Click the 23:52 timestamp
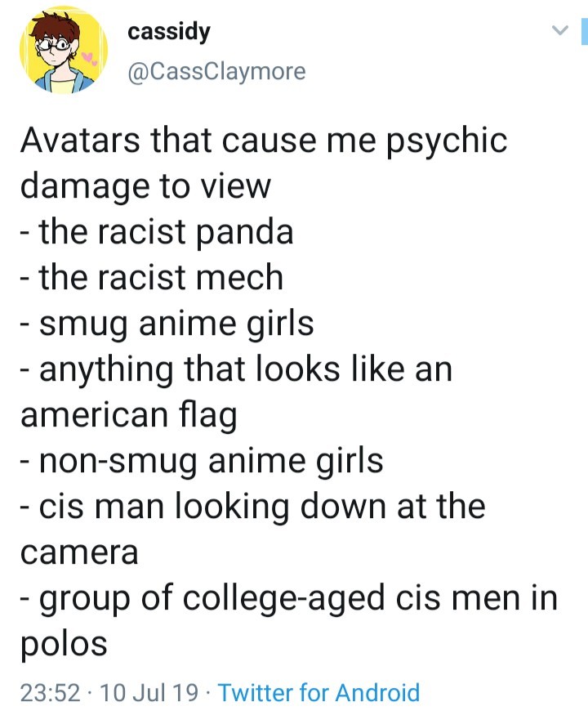Screen dimensions: 588x724 (x=50, y=693)
